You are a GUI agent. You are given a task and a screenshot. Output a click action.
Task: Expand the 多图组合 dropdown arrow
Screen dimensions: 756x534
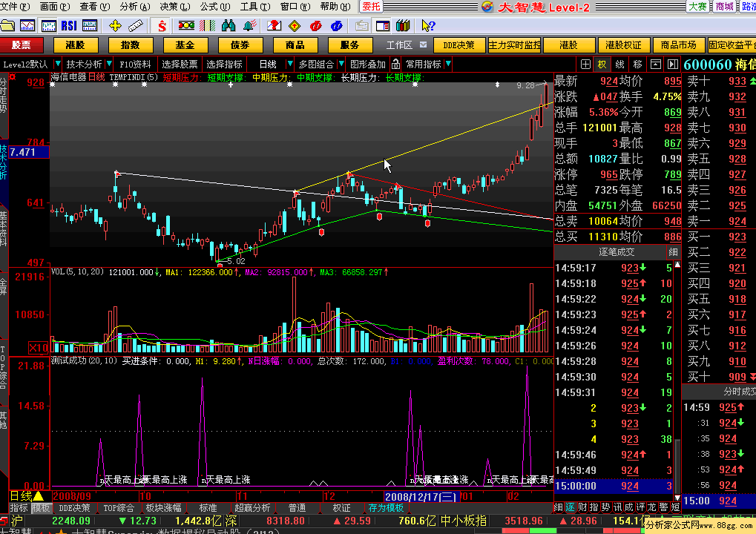pyautogui.click(x=341, y=64)
